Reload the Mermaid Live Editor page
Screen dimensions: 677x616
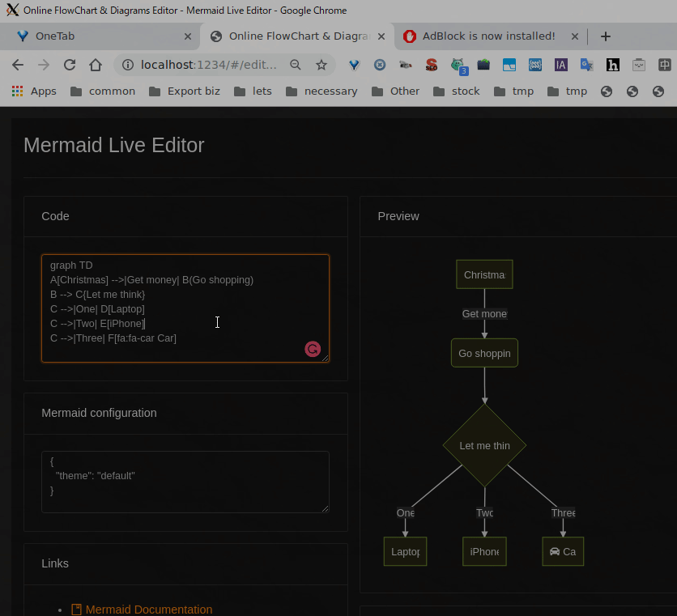[70, 65]
